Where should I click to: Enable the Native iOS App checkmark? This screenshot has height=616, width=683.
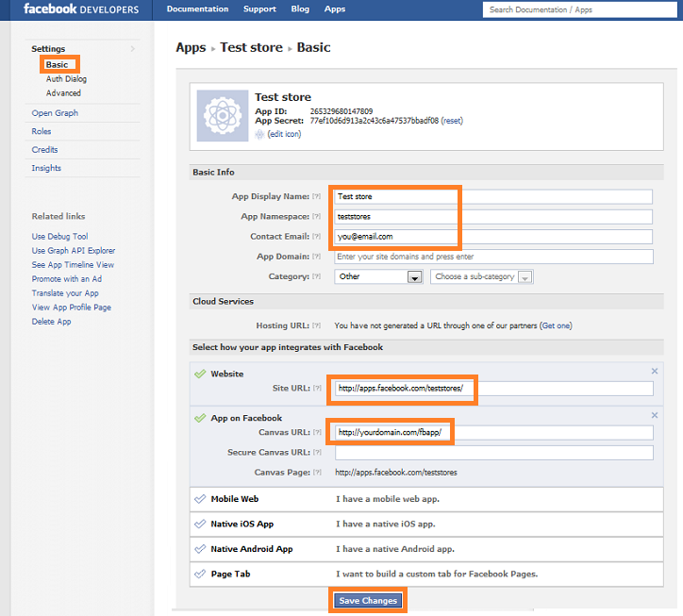(x=200, y=524)
